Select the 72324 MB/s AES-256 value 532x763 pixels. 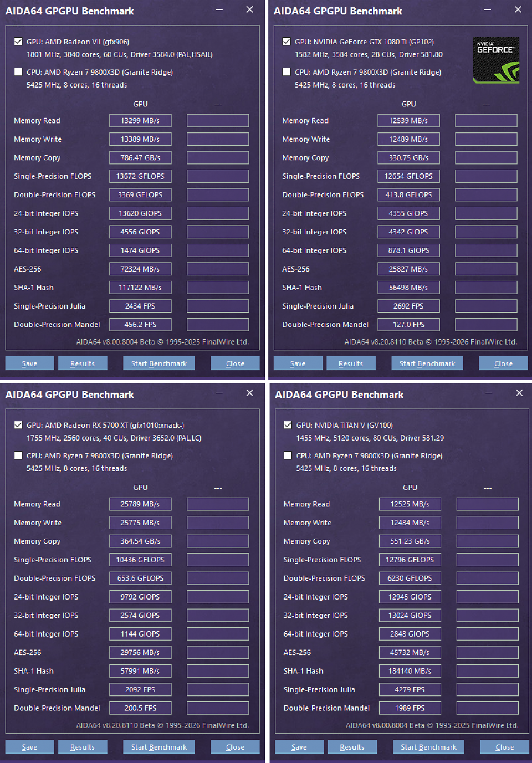(x=140, y=269)
